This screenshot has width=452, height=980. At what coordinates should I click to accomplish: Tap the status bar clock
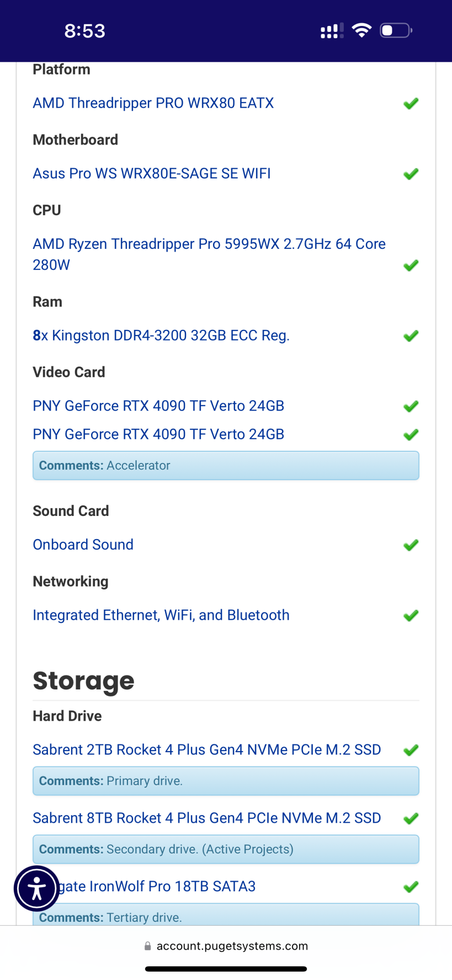85,31
